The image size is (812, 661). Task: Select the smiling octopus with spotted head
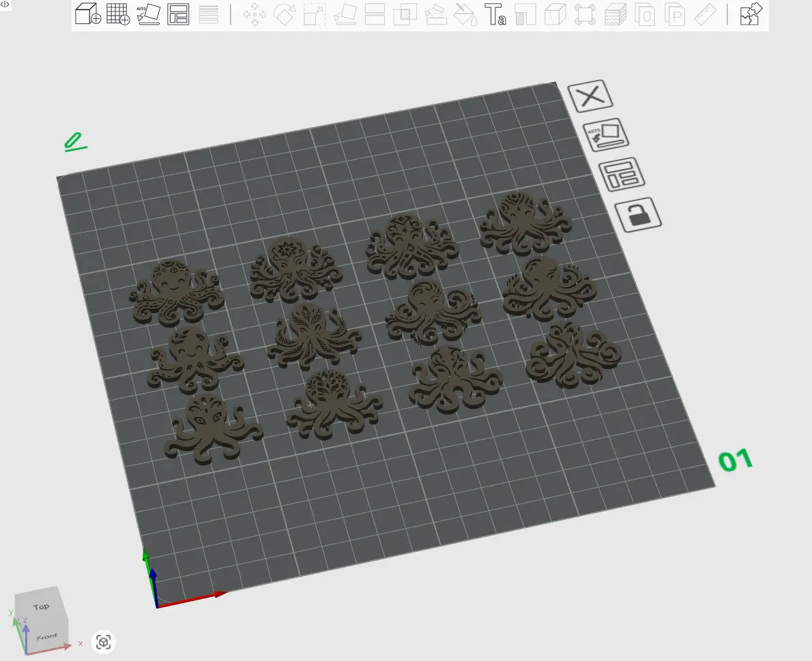[176, 293]
